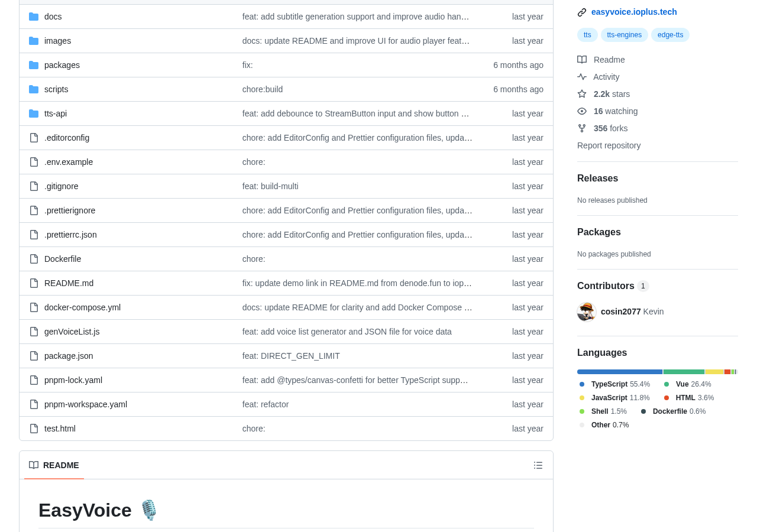Click the blue TypeScript segment of language bar
The height and width of the screenshot is (532, 757).
620,372
